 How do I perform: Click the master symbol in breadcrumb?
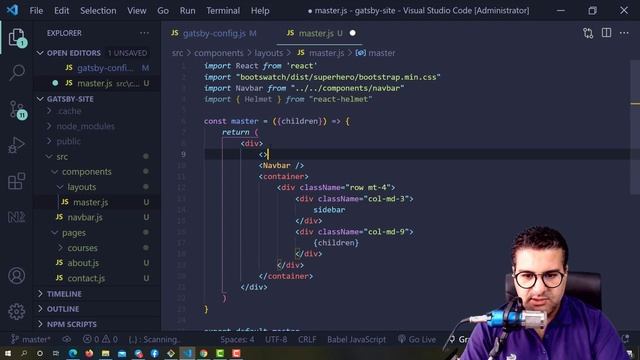(376, 53)
